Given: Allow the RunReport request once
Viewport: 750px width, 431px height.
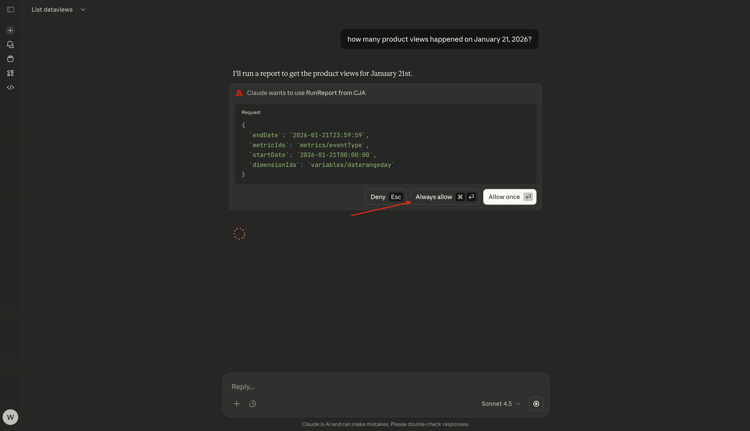Looking at the screenshot, I should [509, 197].
